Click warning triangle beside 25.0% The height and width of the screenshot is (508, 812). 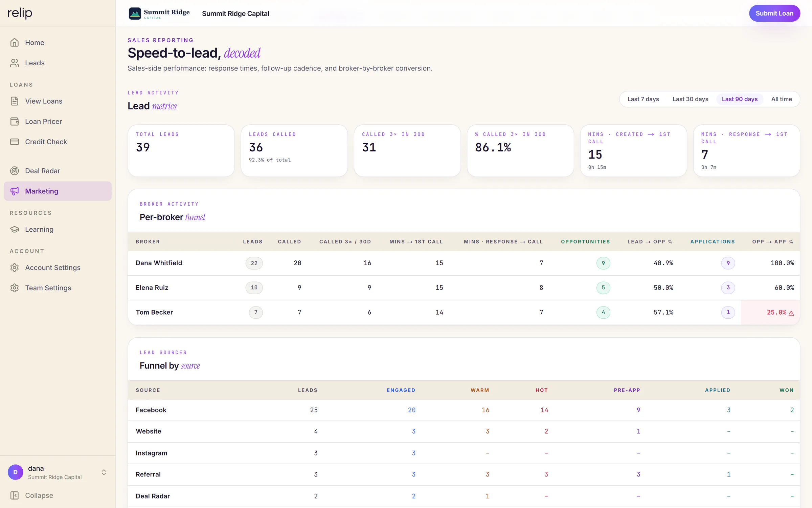tap(791, 313)
